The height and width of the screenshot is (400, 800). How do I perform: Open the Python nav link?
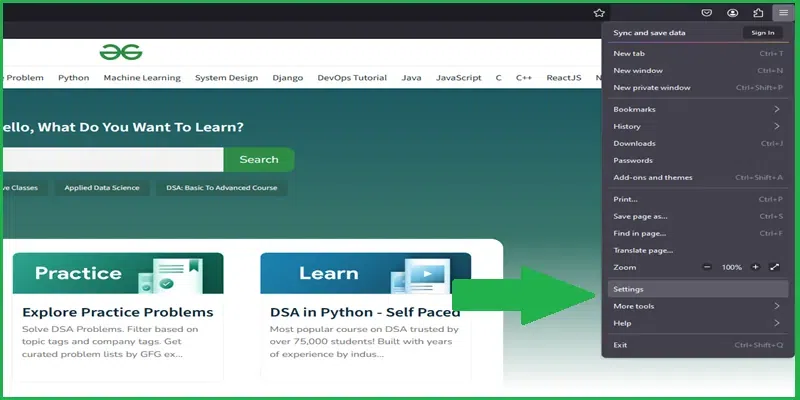(73, 78)
